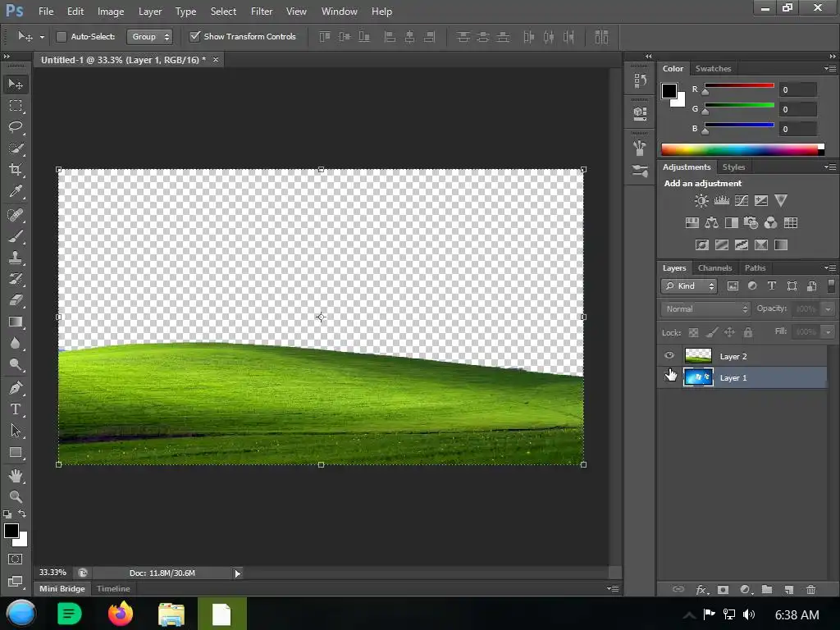Open the status bar info arrow
840x630 pixels.
tap(237, 573)
